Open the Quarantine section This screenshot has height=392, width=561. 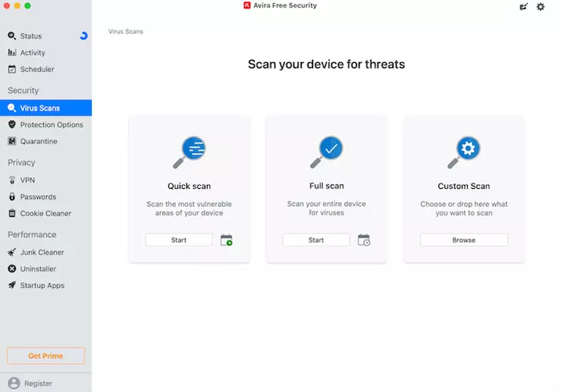tap(45, 141)
